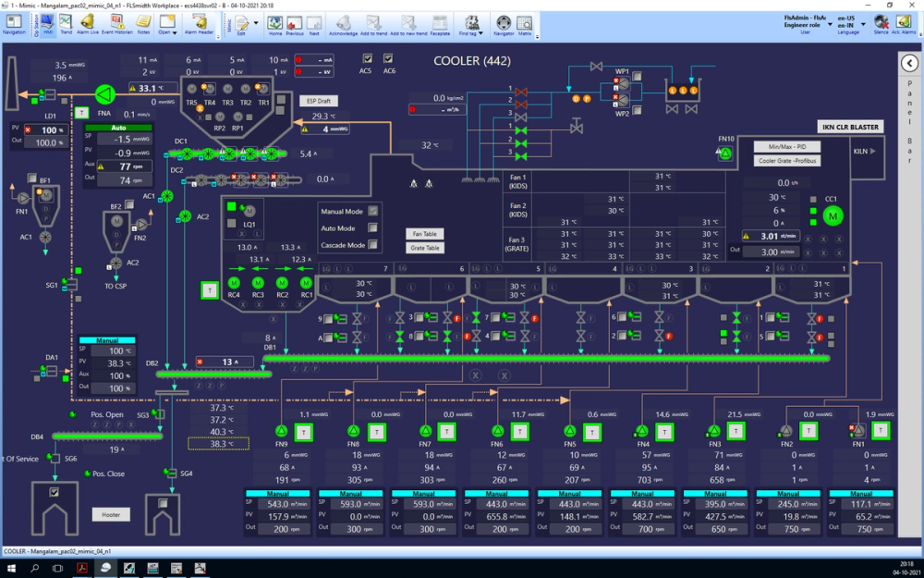Select the Alarm Live icon
Image resolution: width=924 pixels, height=578 pixels.
88,24
